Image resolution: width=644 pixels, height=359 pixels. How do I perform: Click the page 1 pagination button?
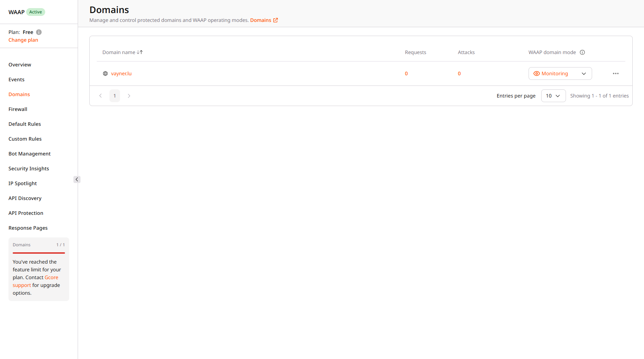(x=114, y=95)
